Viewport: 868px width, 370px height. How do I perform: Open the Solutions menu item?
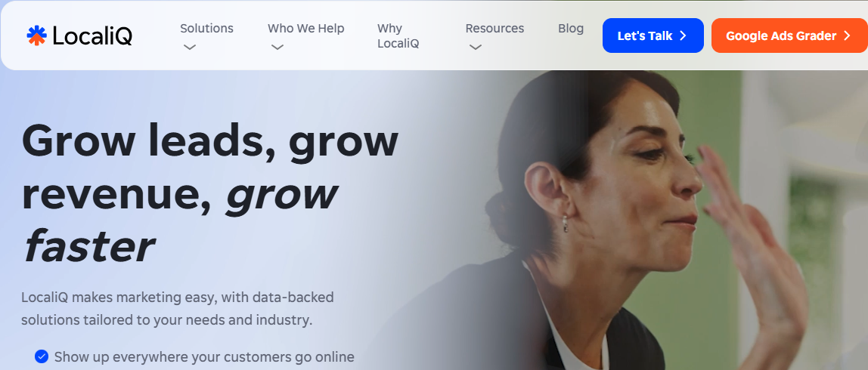pyautogui.click(x=206, y=28)
